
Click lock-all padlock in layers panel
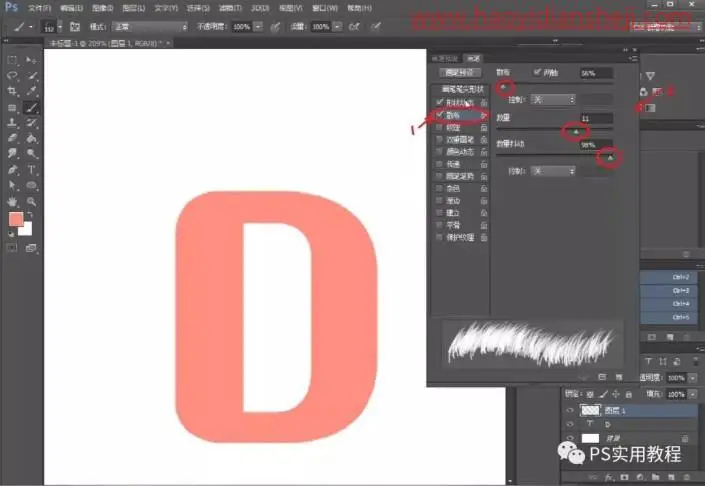[629, 394]
